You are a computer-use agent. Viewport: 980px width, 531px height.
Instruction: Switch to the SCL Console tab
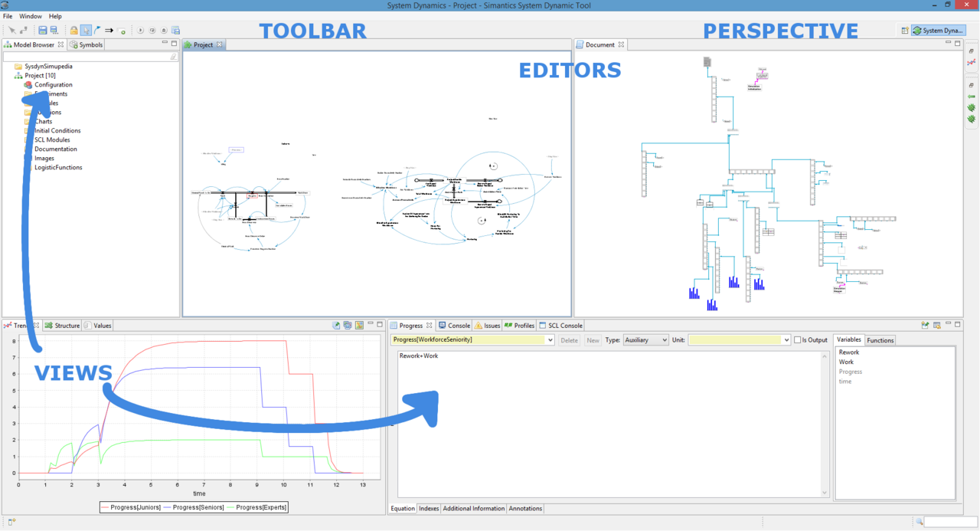tap(561, 326)
